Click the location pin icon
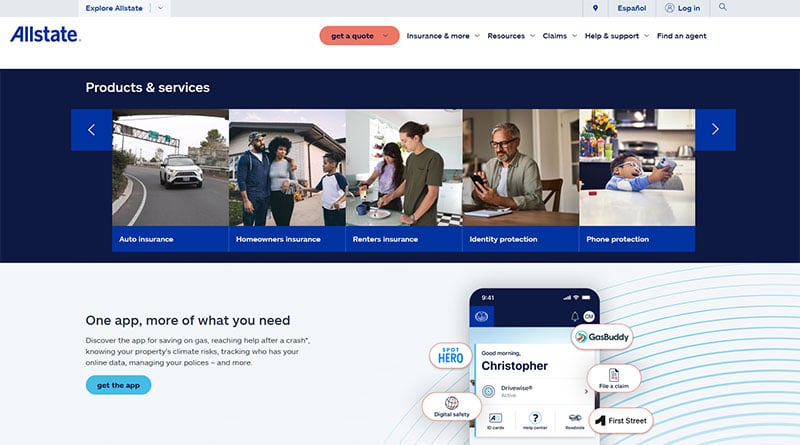 click(x=595, y=8)
